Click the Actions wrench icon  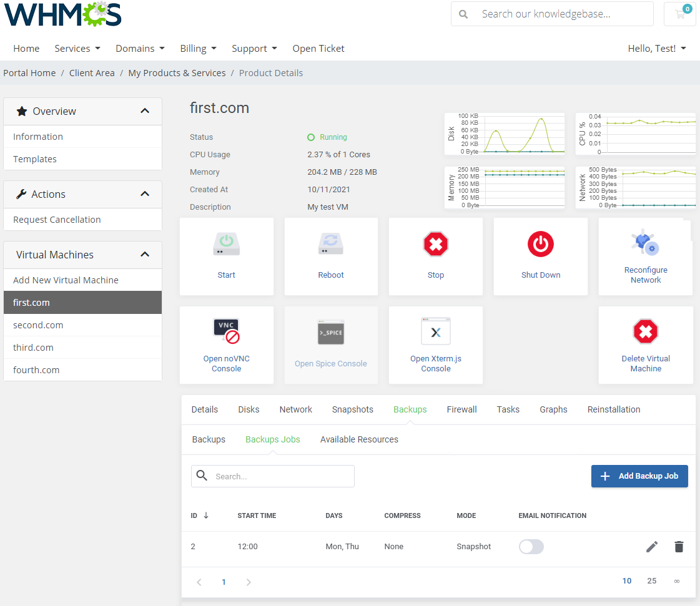tap(21, 194)
